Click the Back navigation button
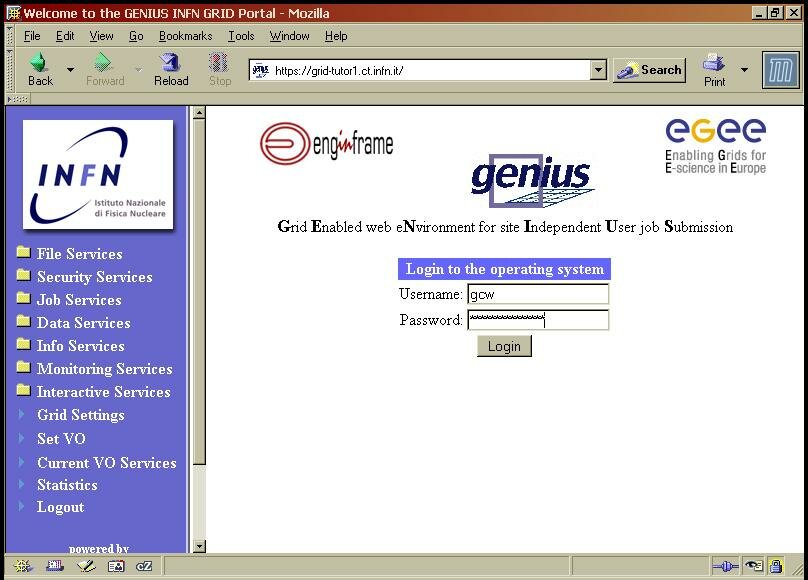This screenshot has height=580, width=808. click(40, 69)
